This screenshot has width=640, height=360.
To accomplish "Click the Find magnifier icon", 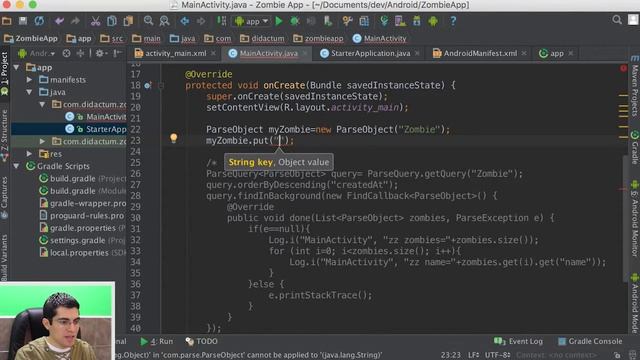I will 148,21.
